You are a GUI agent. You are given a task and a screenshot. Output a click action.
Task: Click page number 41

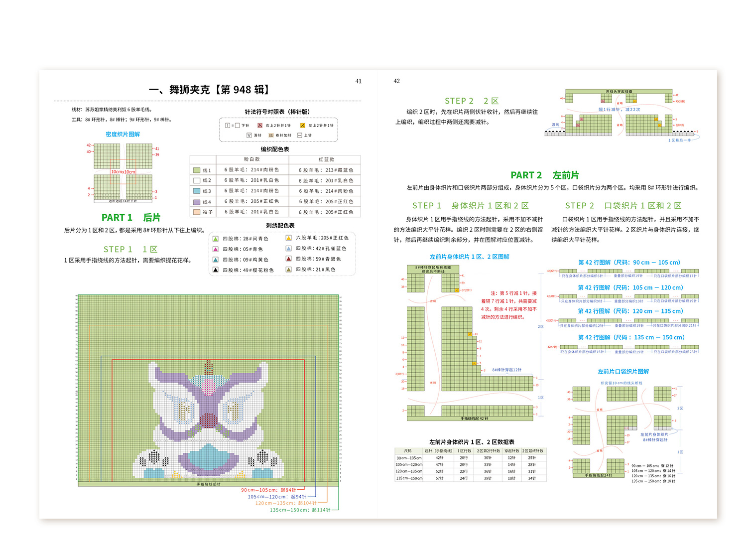[359, 81]
